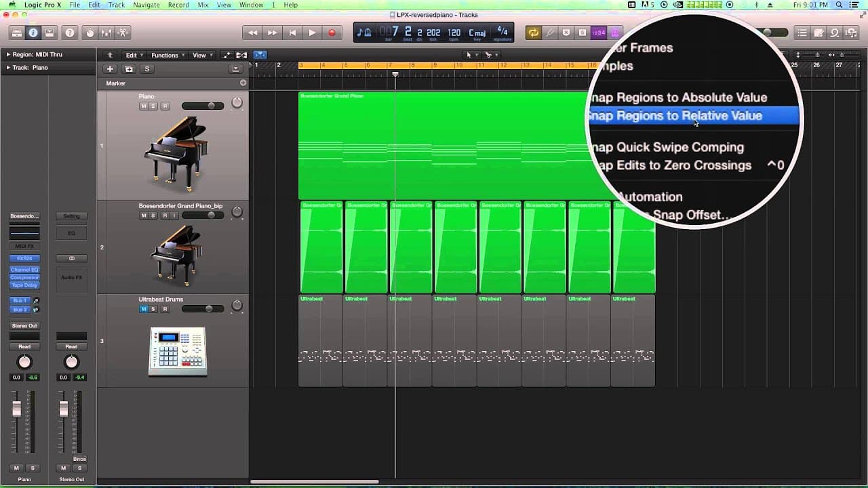Toggle the Inspector info icon
The image size is (868, 488).
[x=33, y=33]
